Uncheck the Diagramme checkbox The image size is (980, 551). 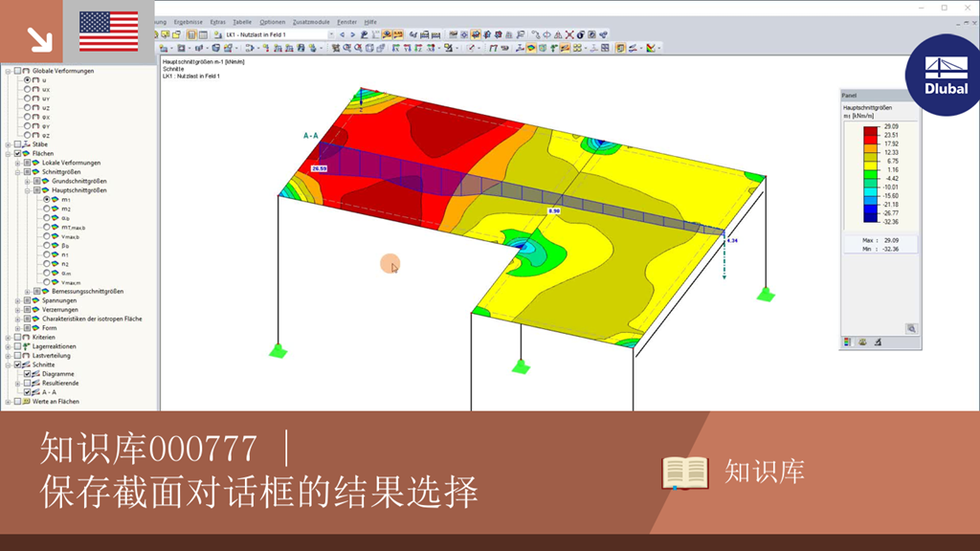coord(28,374)
